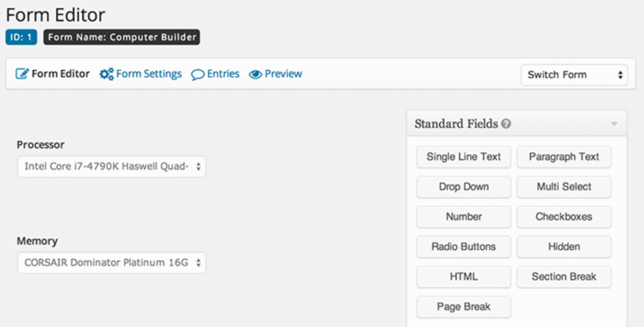
Task: Insert a Section Break field
Action: click(x=564, y=277)
